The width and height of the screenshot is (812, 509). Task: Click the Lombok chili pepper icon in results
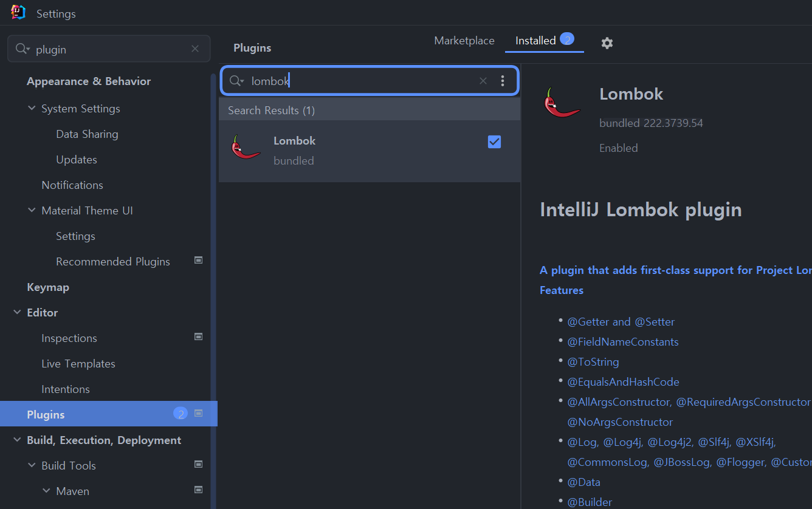(246, 147)
